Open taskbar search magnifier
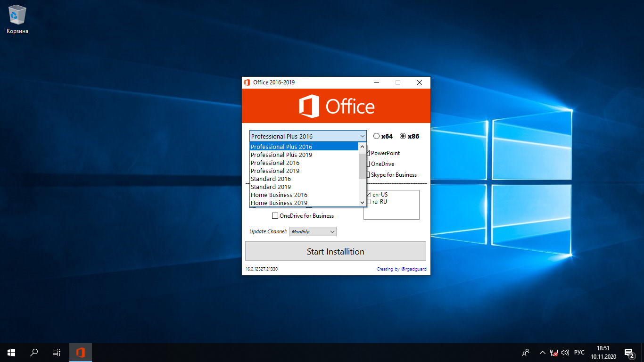Screen dimensions: 644x362 34,352
